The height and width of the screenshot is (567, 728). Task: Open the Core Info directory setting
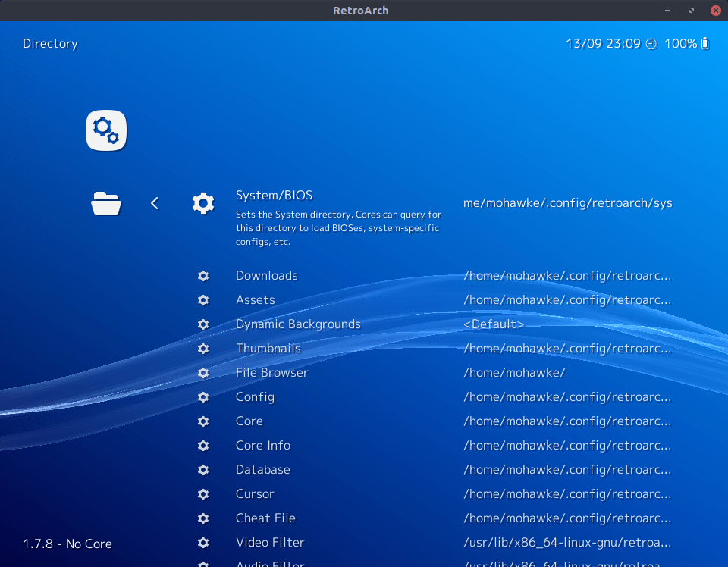click(263, 446)
